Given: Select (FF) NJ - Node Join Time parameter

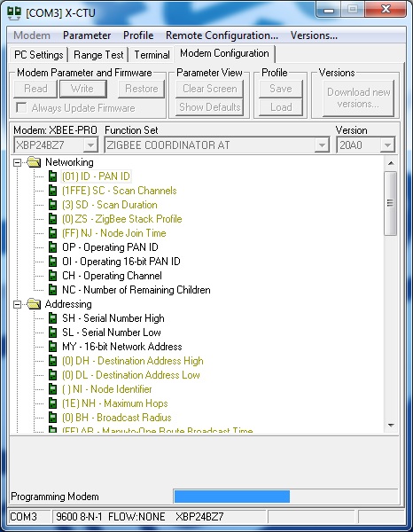Looking at the screenshot, I should click(114, 233).
